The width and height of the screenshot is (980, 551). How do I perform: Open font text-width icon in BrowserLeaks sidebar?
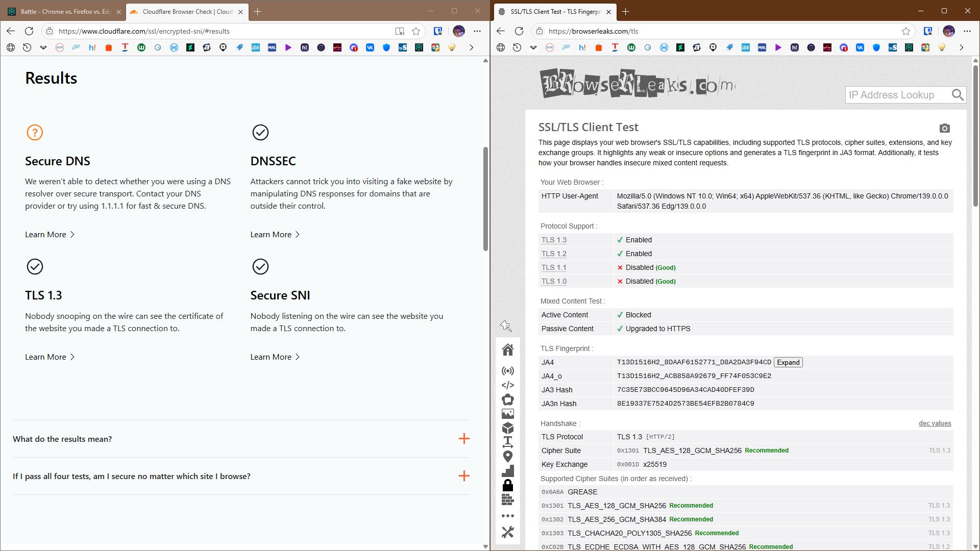[x=507, y=442]
